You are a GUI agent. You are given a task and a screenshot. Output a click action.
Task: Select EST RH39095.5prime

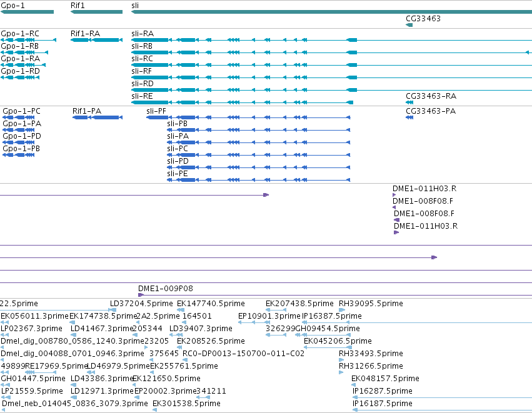[371, 304]
